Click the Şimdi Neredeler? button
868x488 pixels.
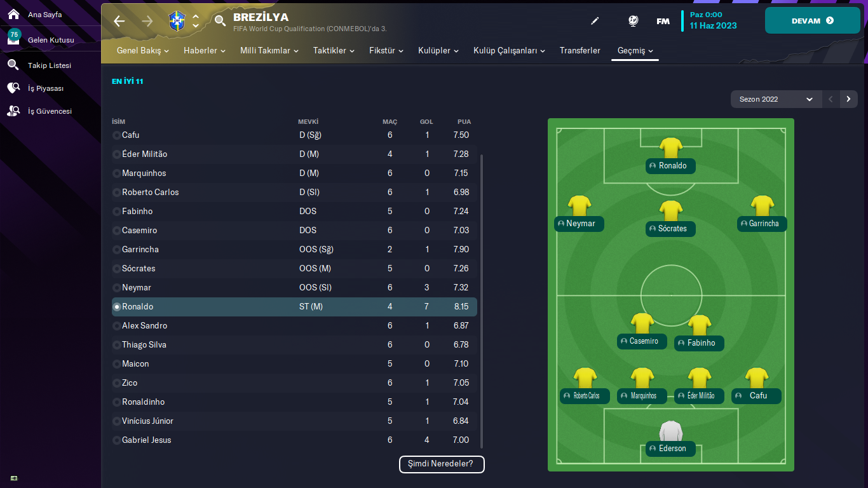point(442,464)
